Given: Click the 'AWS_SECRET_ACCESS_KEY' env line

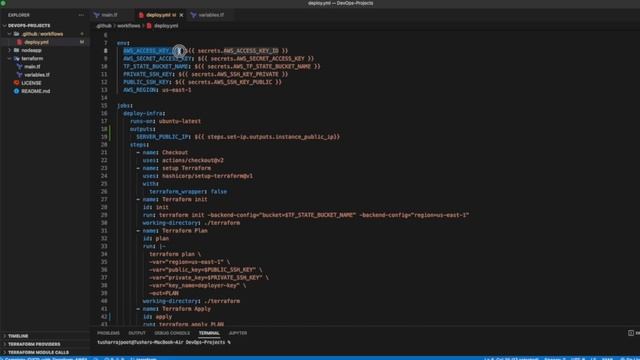Looking at the screenshot, I should point(218,59).
